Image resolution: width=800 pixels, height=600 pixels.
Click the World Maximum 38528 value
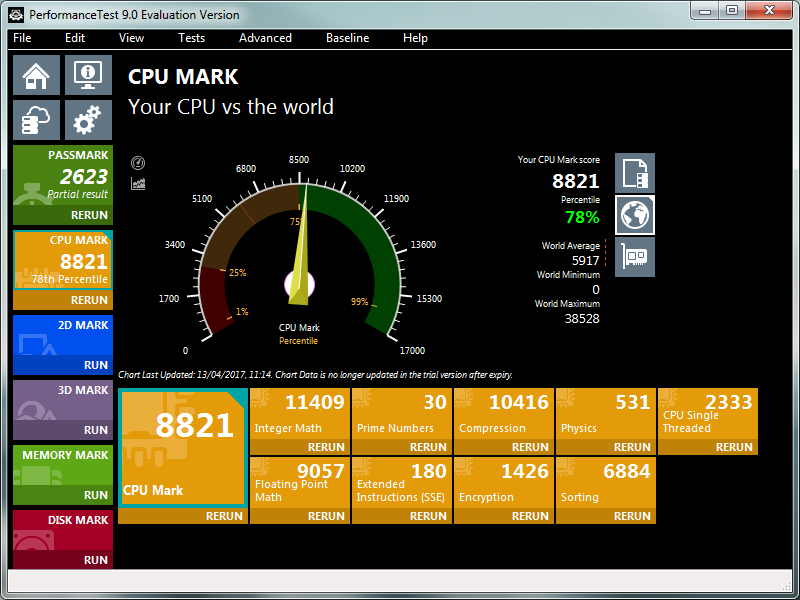coord(582,319)
